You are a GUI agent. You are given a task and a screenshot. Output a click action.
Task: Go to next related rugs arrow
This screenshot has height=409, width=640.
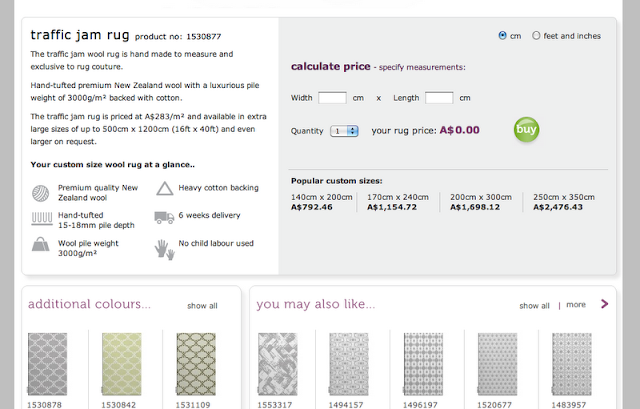tap(604, 304)
